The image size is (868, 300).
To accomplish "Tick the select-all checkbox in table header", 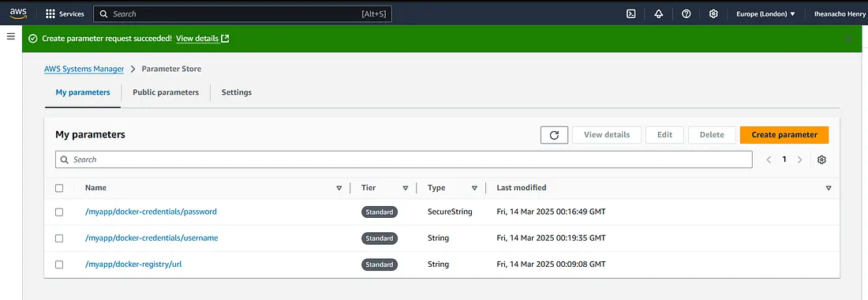I will 59,188.
